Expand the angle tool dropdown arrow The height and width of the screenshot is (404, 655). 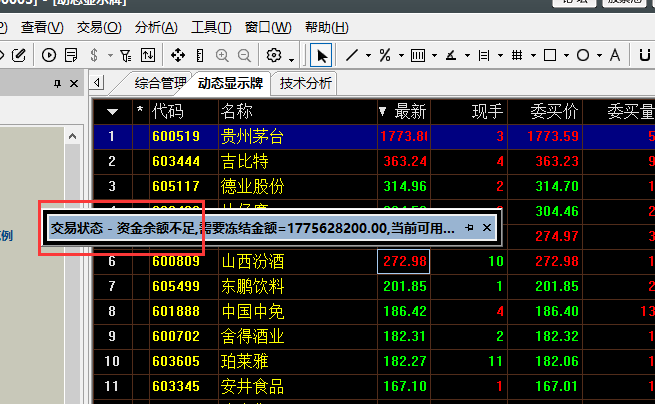[x=467, y=55]
